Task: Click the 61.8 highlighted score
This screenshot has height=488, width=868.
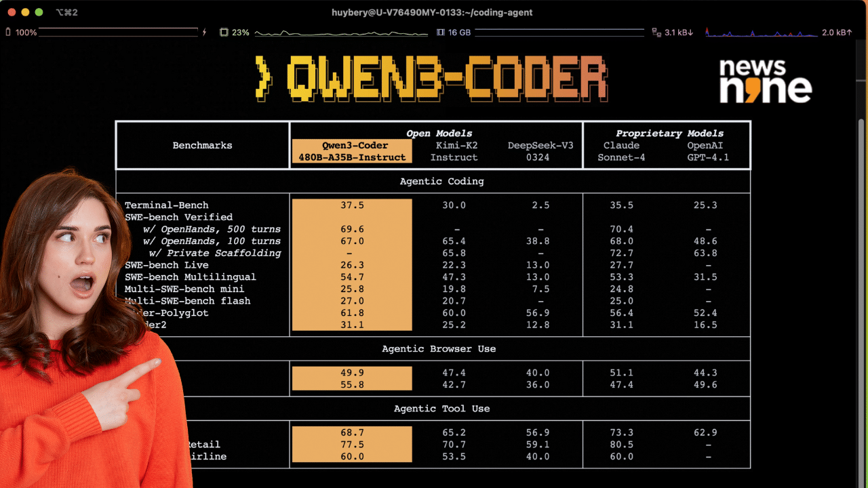Action: point(352,312)
